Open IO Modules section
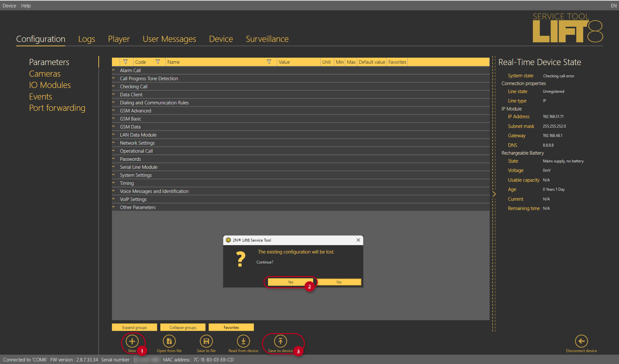This screenshot has height=364, width=619. click(50, 85)
